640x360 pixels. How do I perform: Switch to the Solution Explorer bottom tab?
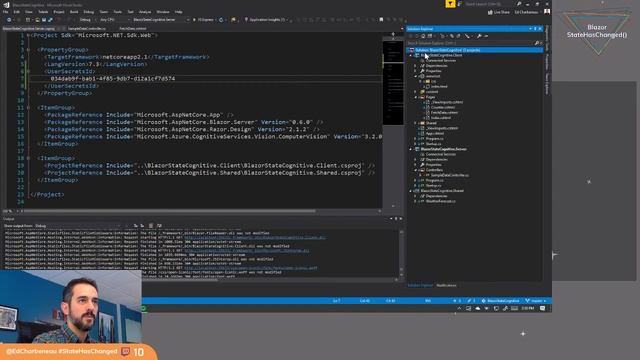[420, 285]
